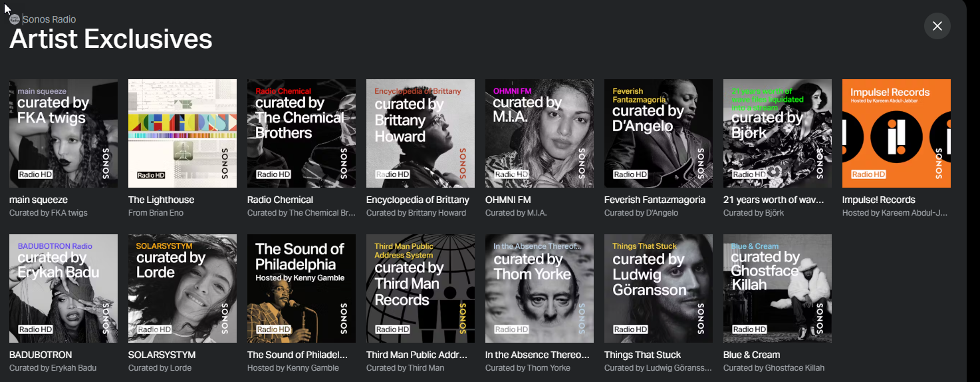Click the 'main squeeze' station title
Image resolution: width=980 pixels, height=382 pixels.
(39, 200)
